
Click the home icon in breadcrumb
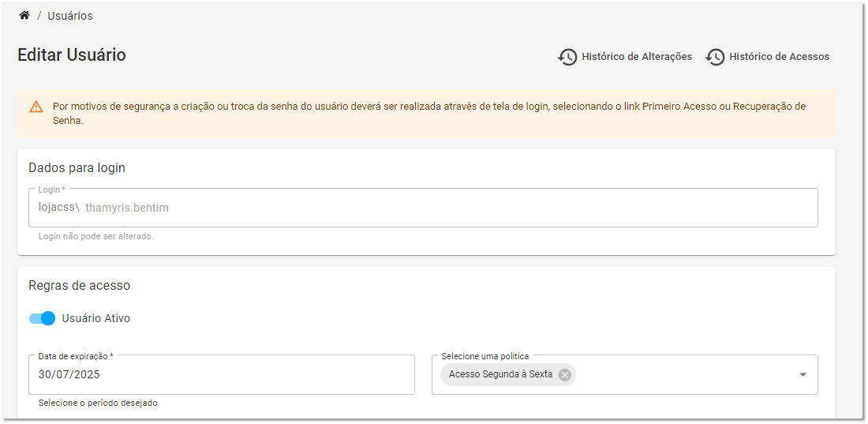[x=24, y=16]
